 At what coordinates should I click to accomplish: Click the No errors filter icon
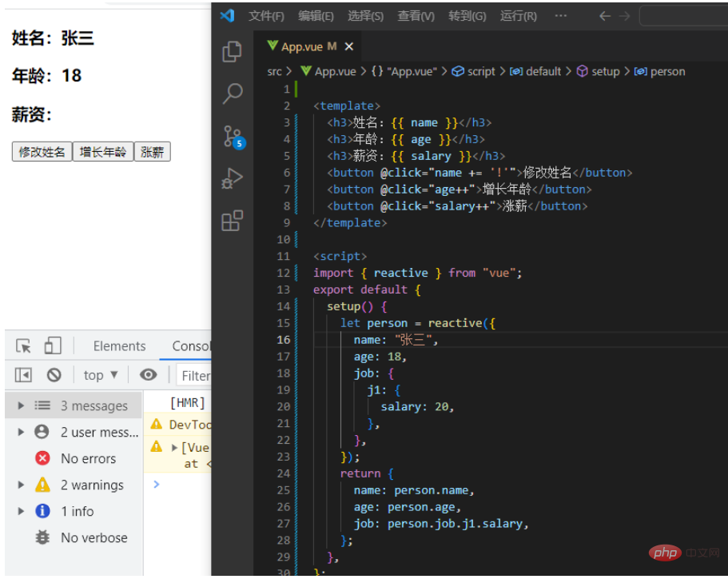(42, 458)
